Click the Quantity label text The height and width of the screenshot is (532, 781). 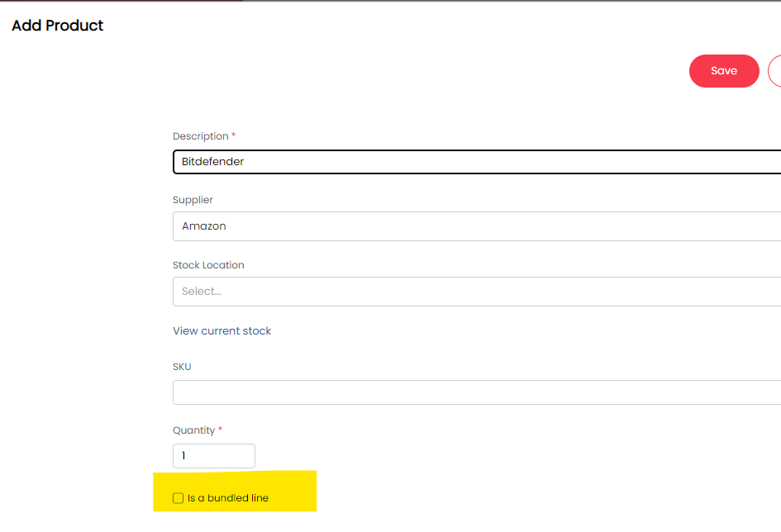pyautogui.click(x=193, y=430)
